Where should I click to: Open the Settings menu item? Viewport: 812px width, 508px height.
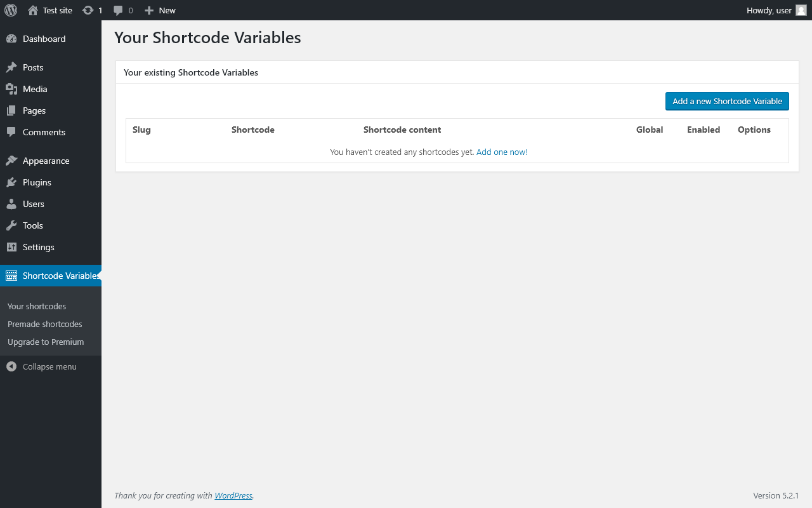point(51,247)
